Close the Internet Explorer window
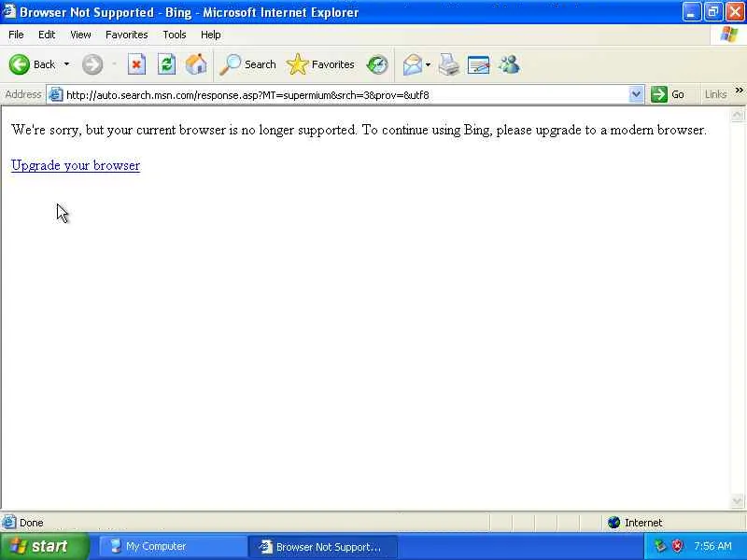Image resolution: width=747 pixels, height=560 pixels. point(735,12)
